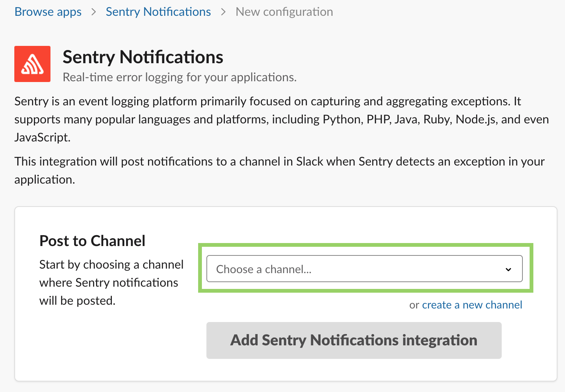Click the Real-time error logging tagline
565x392 pixels.
click(180, 77)
